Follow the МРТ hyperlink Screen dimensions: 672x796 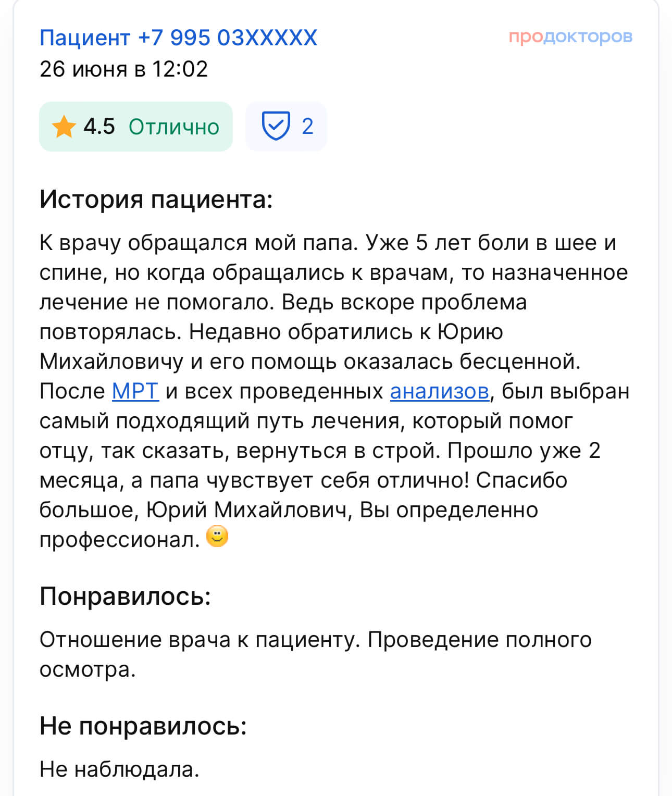point(135,391)
